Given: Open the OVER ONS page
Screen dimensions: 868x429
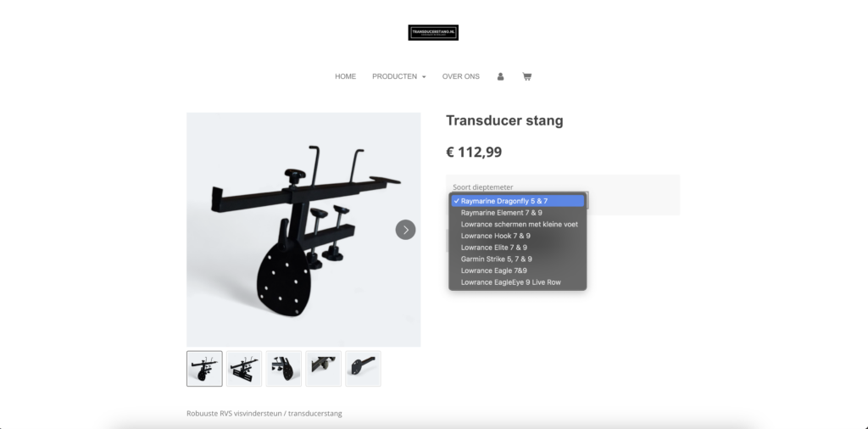Looking at the screenshot, I should 460,76.
